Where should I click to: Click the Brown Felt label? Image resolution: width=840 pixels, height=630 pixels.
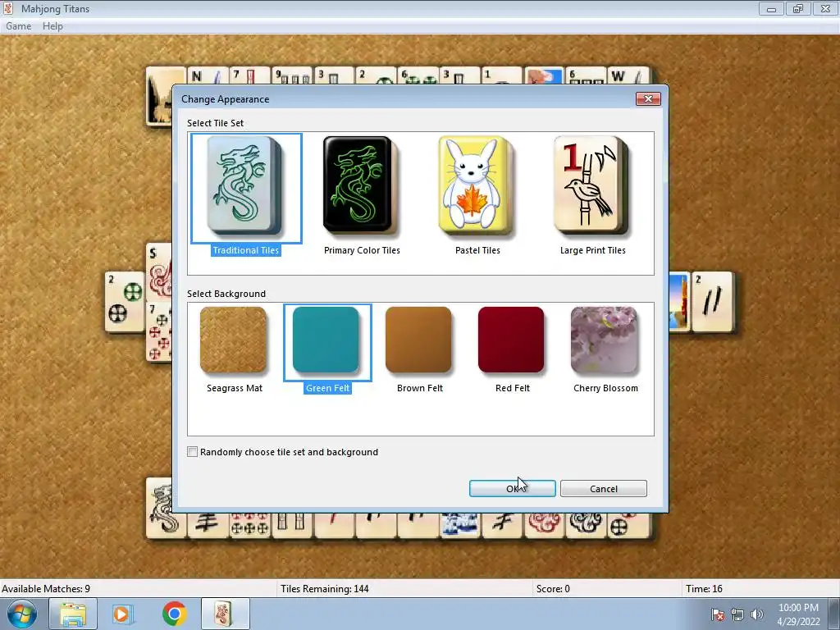420,388
